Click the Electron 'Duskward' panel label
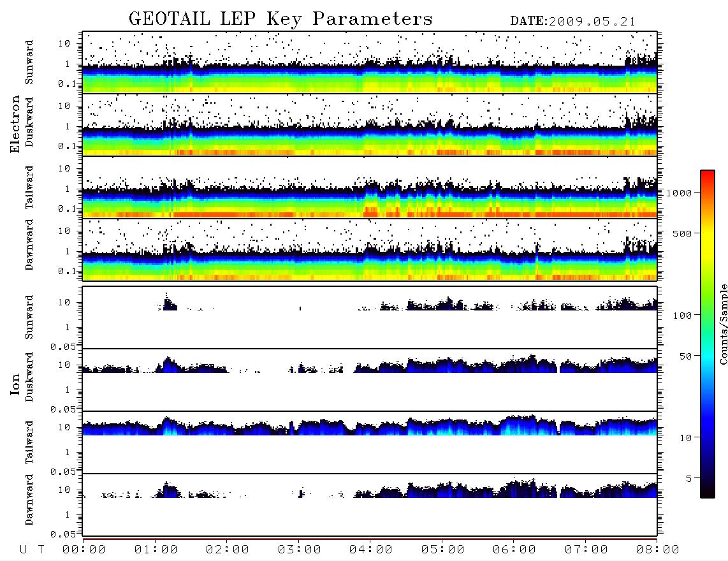 click(29, 122)
